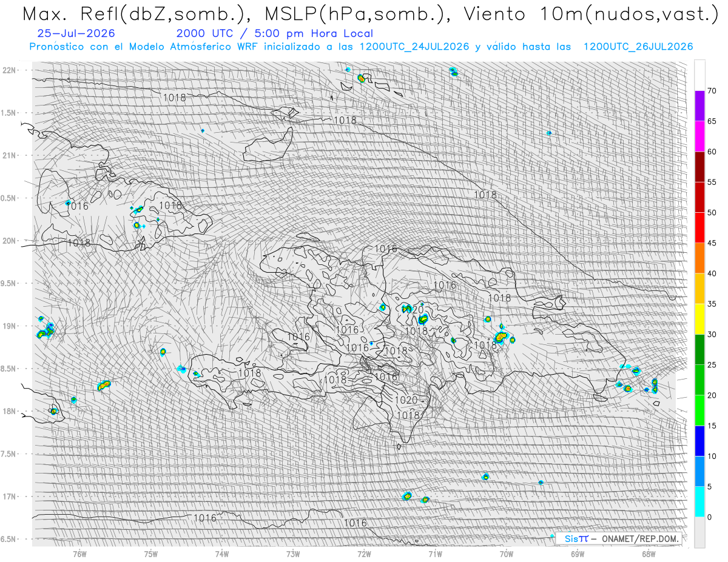
Task: Click the '30' value on the color scale
Action: pos(712,335)
